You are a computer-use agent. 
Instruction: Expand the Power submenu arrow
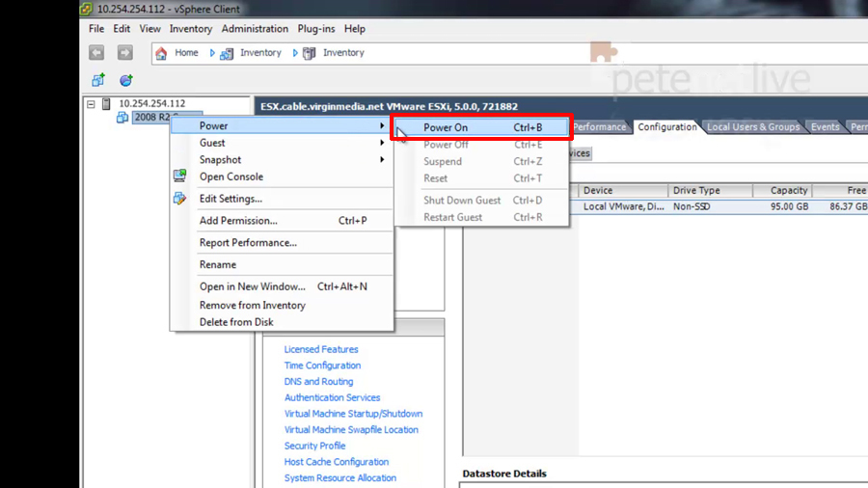point(382,125)
